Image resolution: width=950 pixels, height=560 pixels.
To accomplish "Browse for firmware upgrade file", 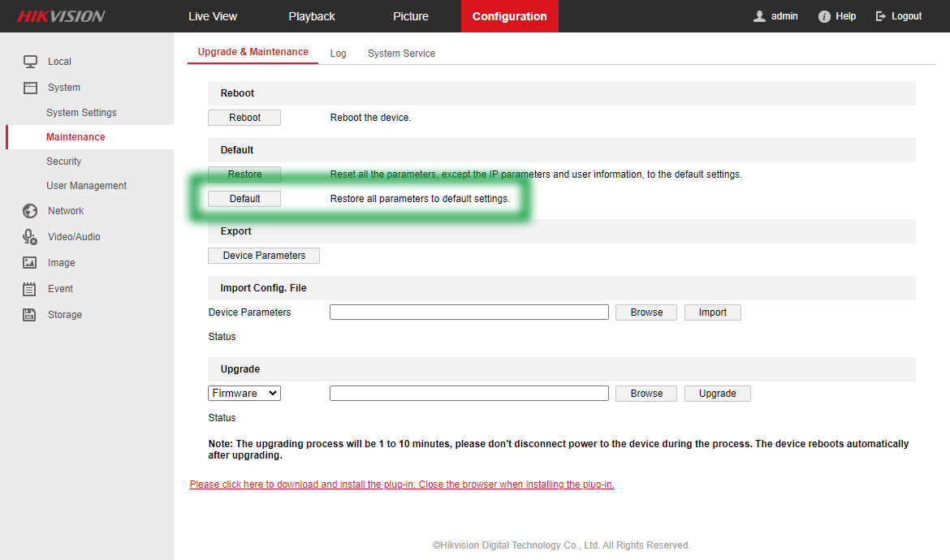I will click(646, 394).
